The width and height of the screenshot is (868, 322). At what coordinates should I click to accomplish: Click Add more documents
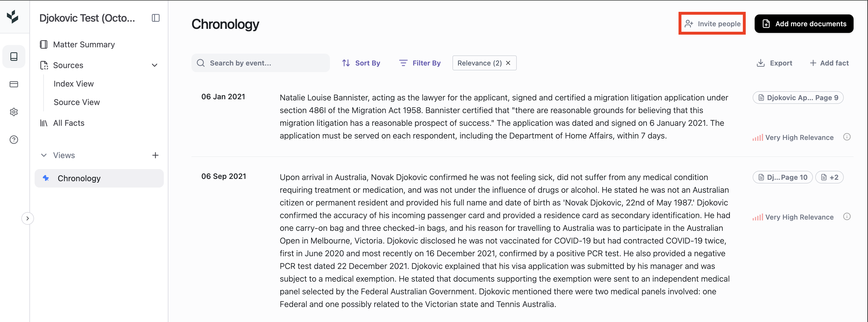tap(804, 24)
